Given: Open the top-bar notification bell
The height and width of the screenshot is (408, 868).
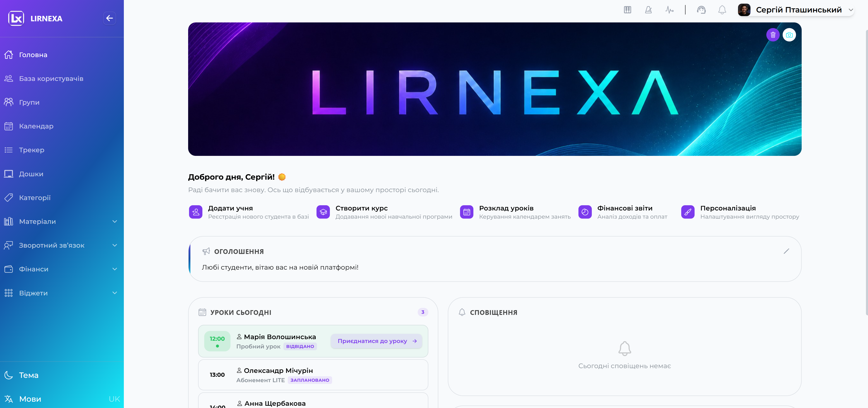Looking at the screenshot, I should point(722,10).
